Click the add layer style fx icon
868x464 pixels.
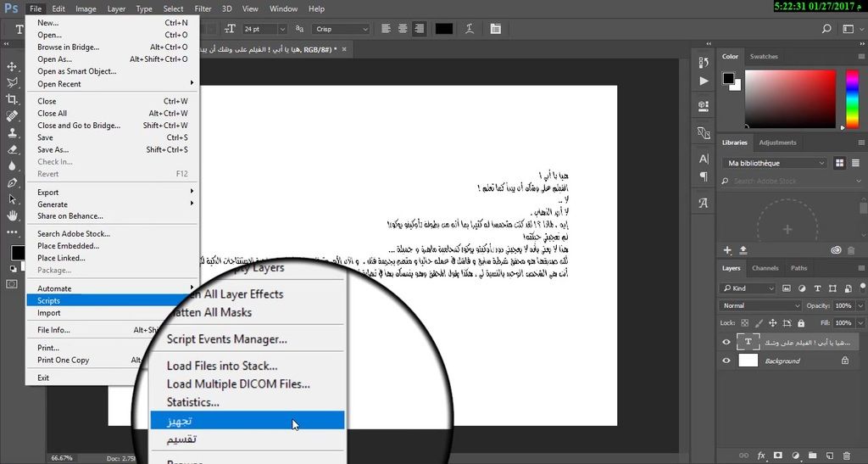click(x=761, y=456)
